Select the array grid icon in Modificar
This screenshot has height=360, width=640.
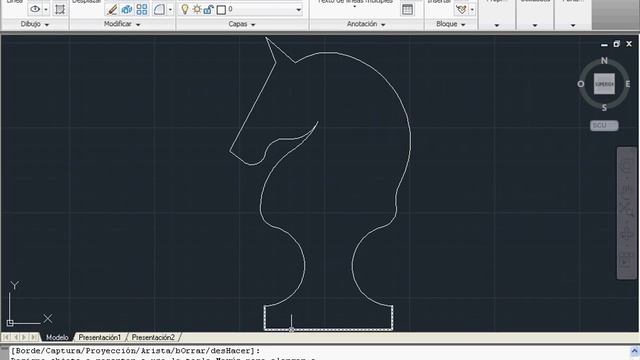click(142, 9)
